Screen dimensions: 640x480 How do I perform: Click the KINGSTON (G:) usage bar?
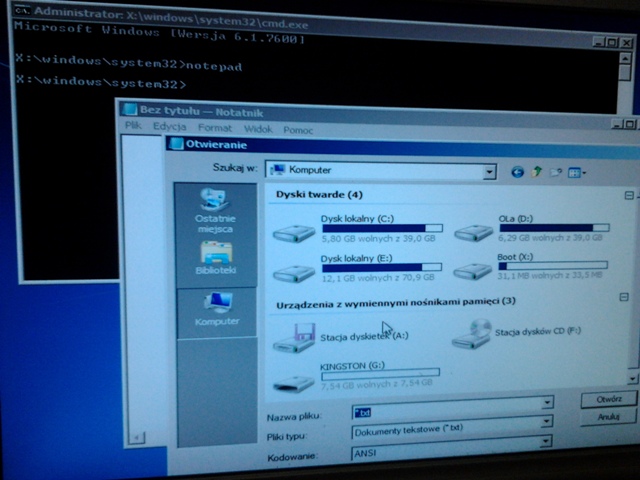[x=380, y=373]
